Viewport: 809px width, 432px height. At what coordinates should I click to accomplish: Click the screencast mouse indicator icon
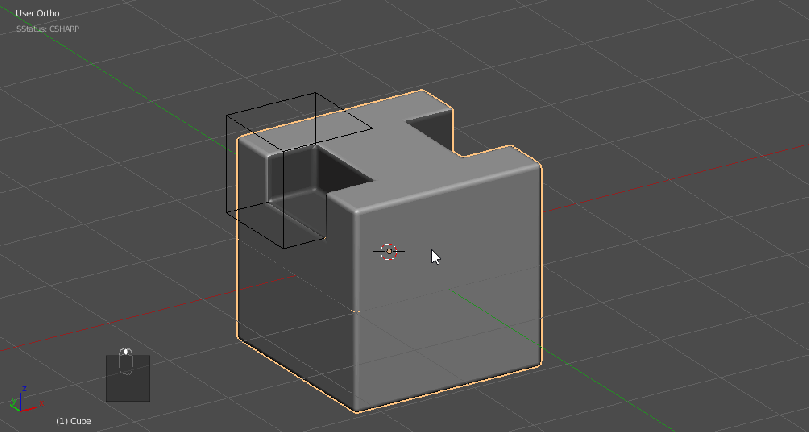[126, 360]
